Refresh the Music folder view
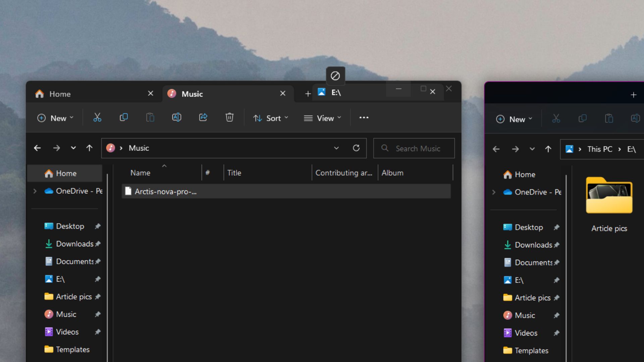The height and width of the screenshot is (362, 644). [x=356, y=148]
